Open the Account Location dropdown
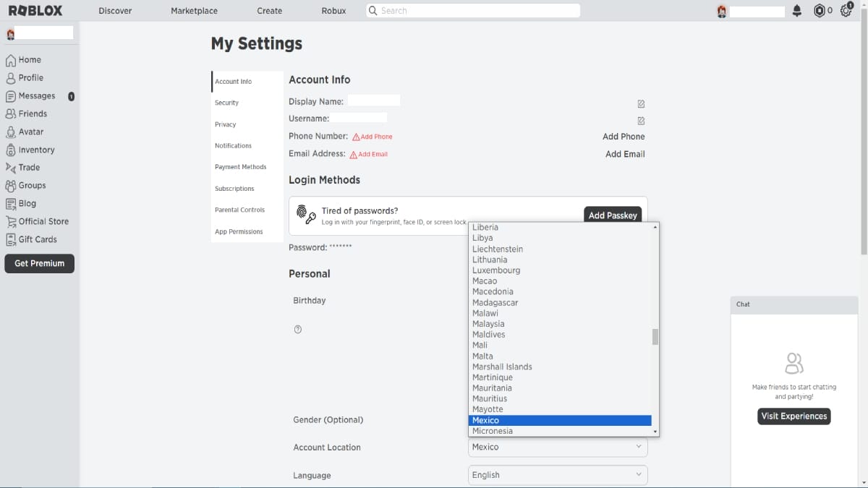Screen dimensions: 868x488 pyautogui.click(x=557, y=447)
